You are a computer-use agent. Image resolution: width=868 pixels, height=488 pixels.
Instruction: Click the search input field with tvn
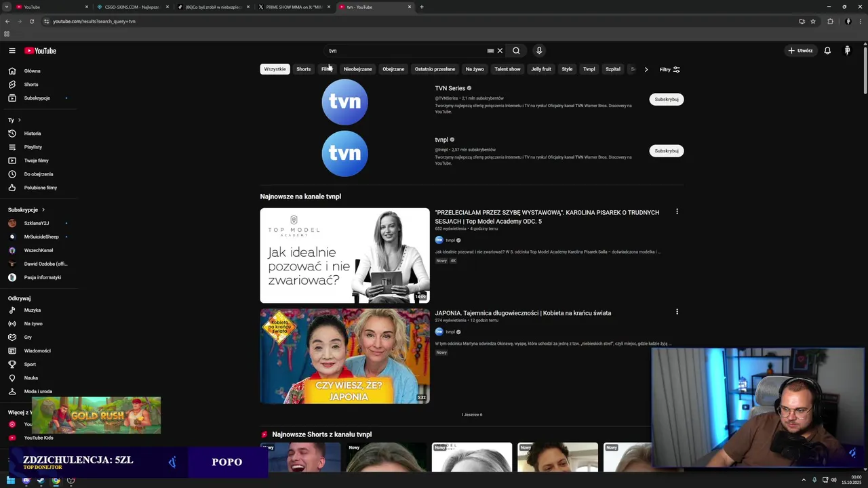point(406,51)
